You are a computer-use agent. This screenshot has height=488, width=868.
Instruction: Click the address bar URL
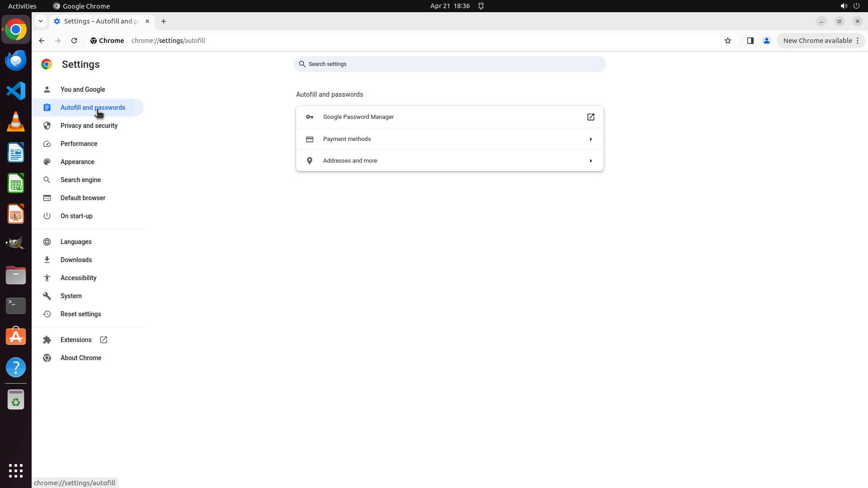click(x=168, y=41)
